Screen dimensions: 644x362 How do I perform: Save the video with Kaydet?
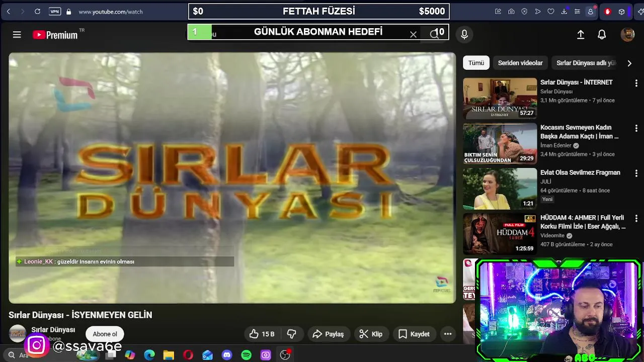(x=414, y=334)
